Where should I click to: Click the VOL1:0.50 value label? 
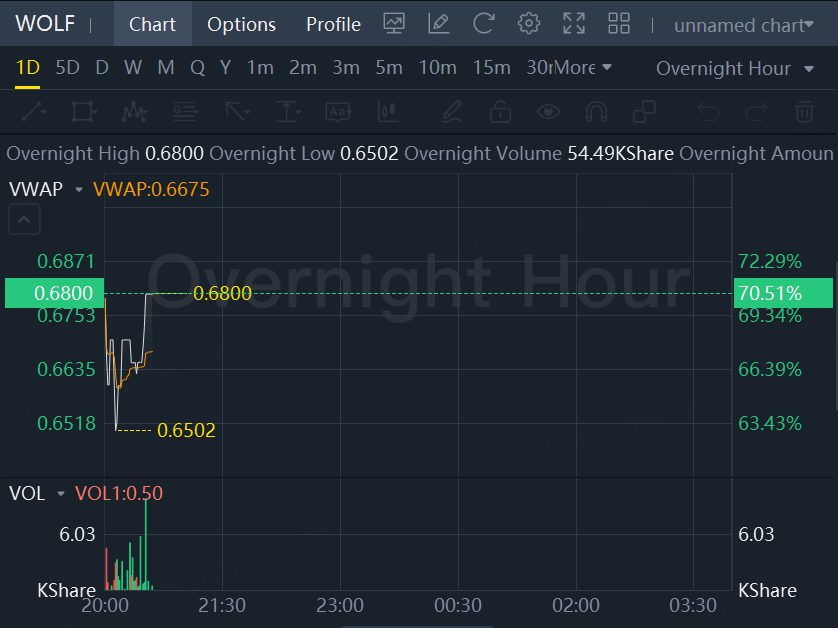pyautogui.click(x=119, y=493)
